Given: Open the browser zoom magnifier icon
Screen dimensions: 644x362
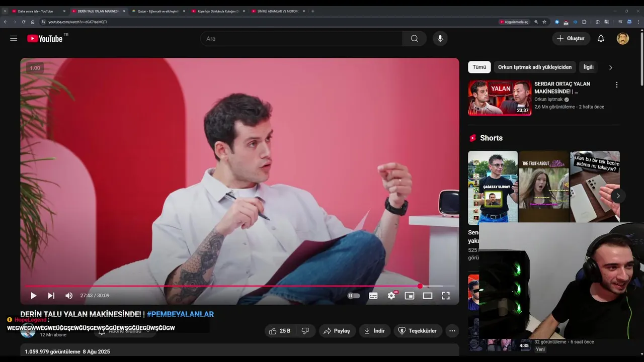Looking at the screenshot, I should coord(536,22).
